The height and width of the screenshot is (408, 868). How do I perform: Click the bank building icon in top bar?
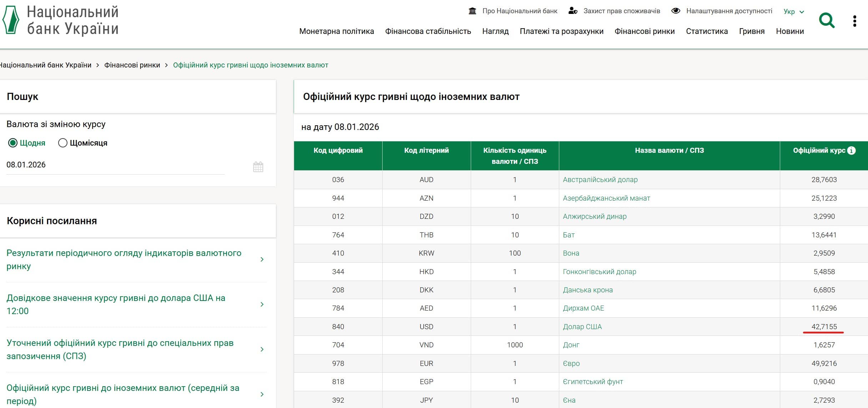[472, 11]
